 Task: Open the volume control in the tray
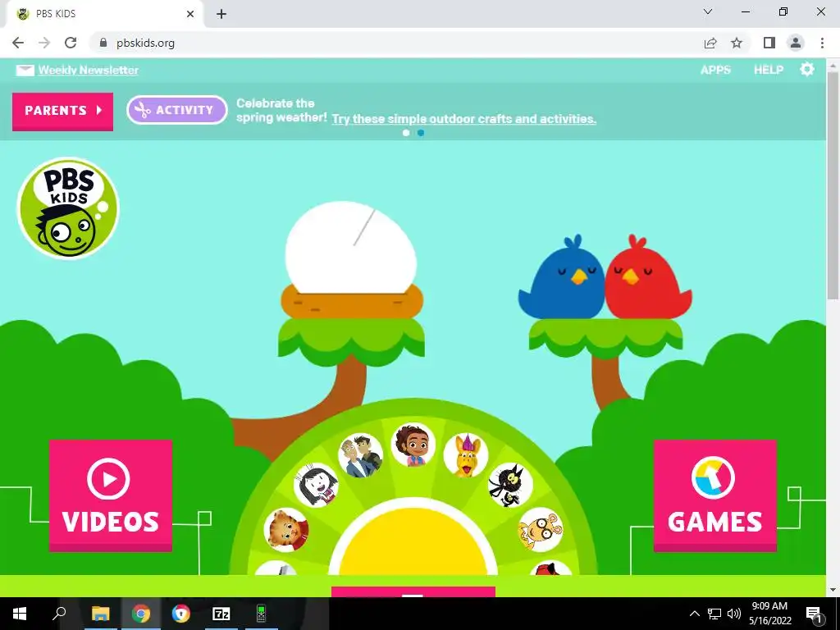(x=734, y=614)
